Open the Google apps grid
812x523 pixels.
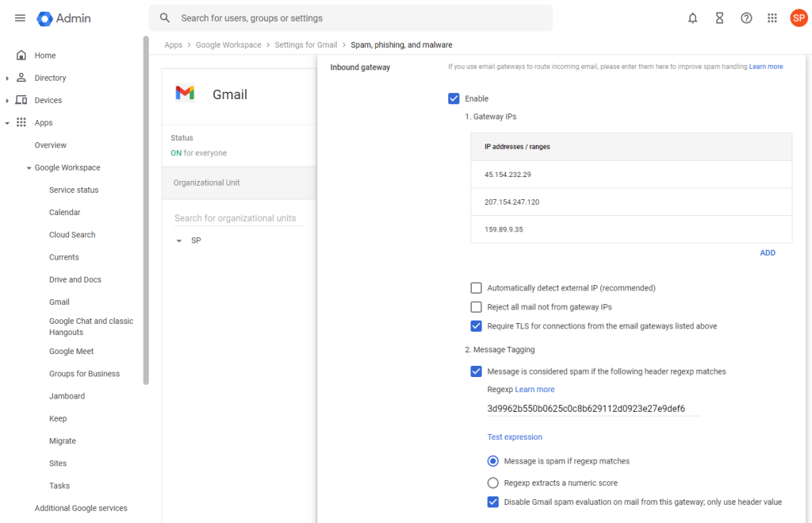tap(772, 18)
